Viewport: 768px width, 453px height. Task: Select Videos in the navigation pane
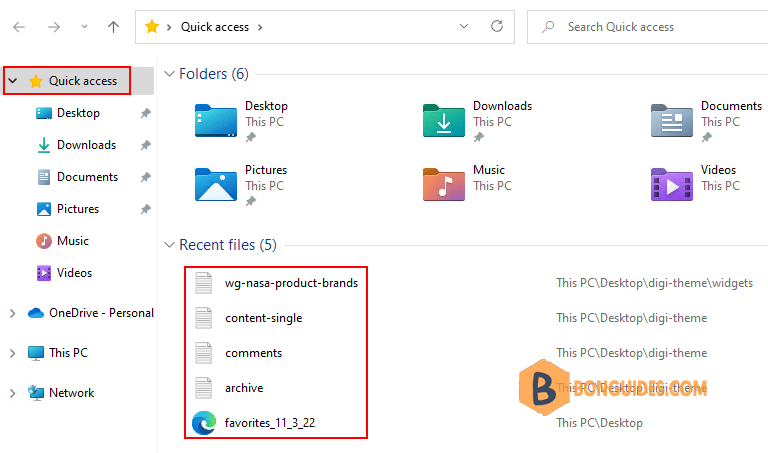point(74,273)
